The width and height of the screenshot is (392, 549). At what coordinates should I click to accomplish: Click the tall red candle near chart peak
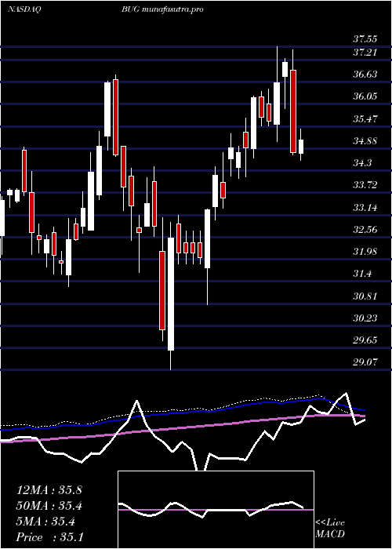coord(293,111)
